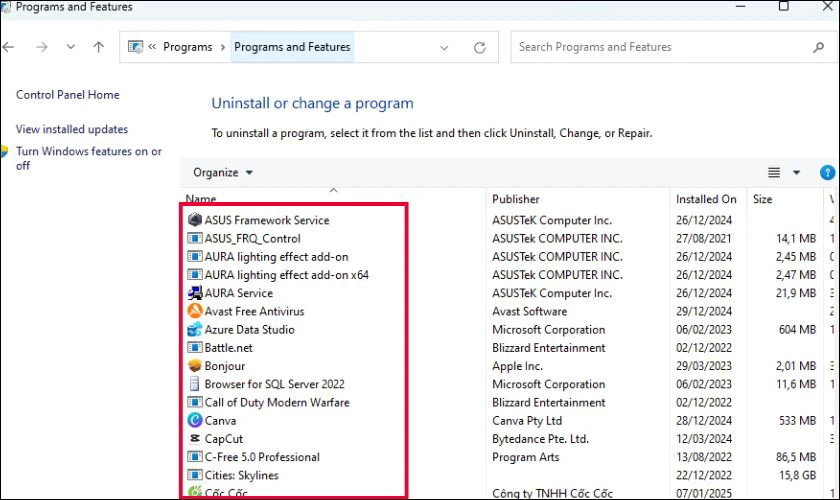
Task: Click the ASUS Framework Service program icon
Action: [x=194, y=220]
